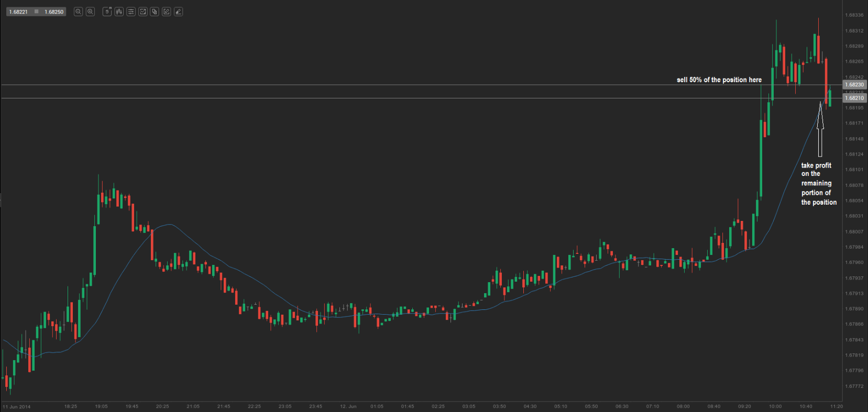Select the 1.68230 price line label
Viewport: 868px width, 412px height.
point(854,84)
